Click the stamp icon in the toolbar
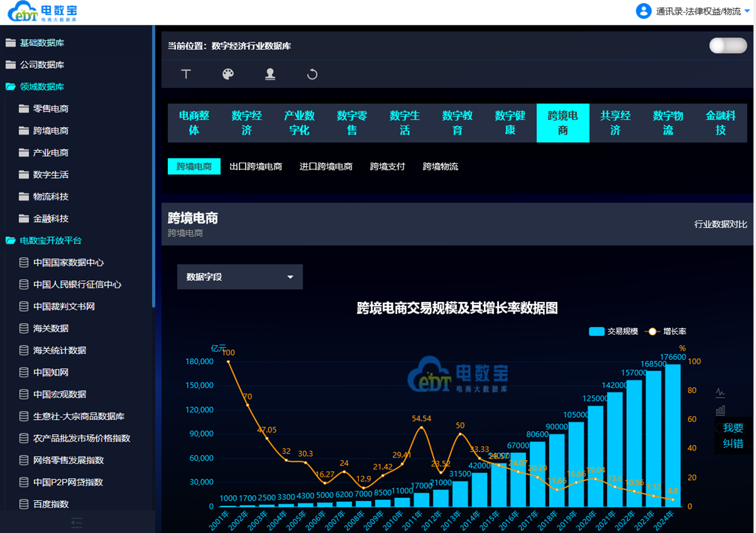 pyautogui.click(x=270, y=74)
